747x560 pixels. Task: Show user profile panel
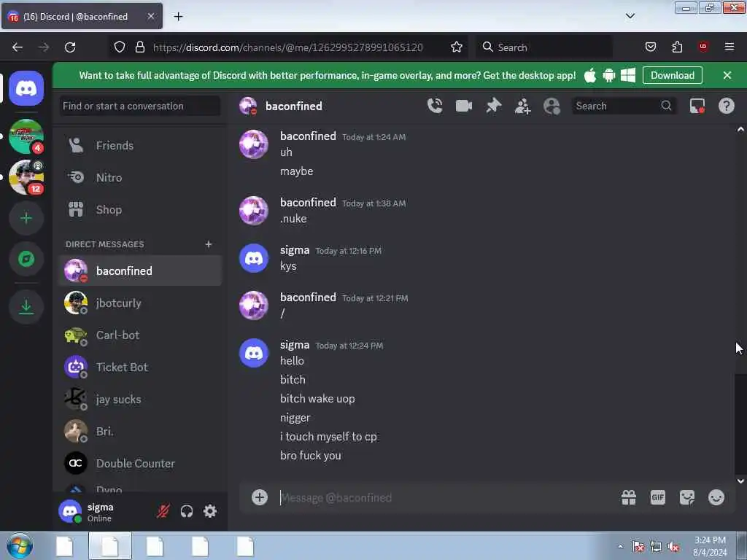click(x=551, y=106)
